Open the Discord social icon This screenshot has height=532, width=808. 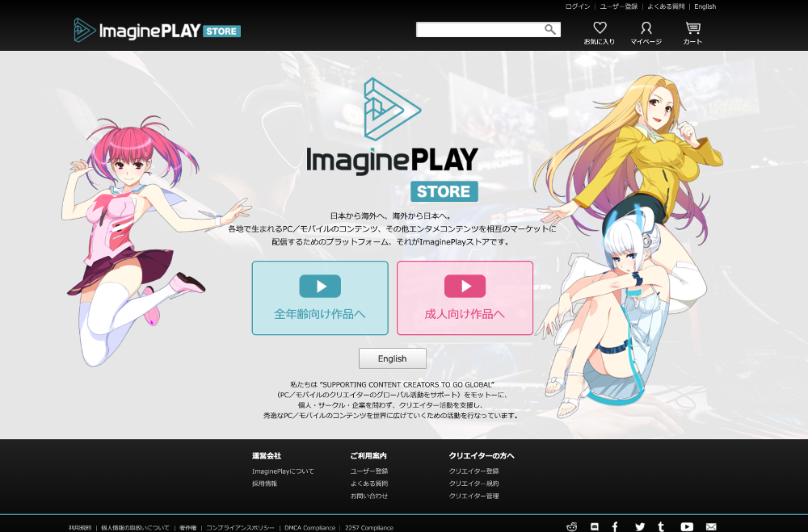[x=594, y=527]
